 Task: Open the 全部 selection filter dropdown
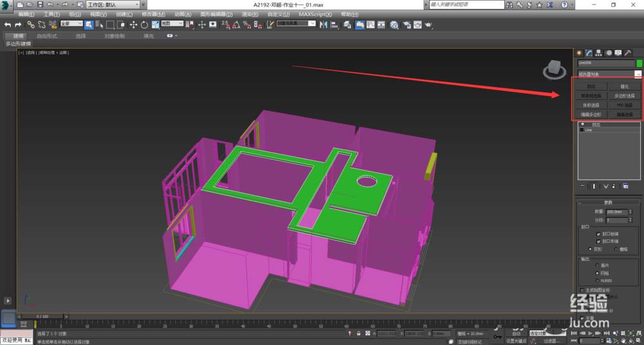coord(71,24)
